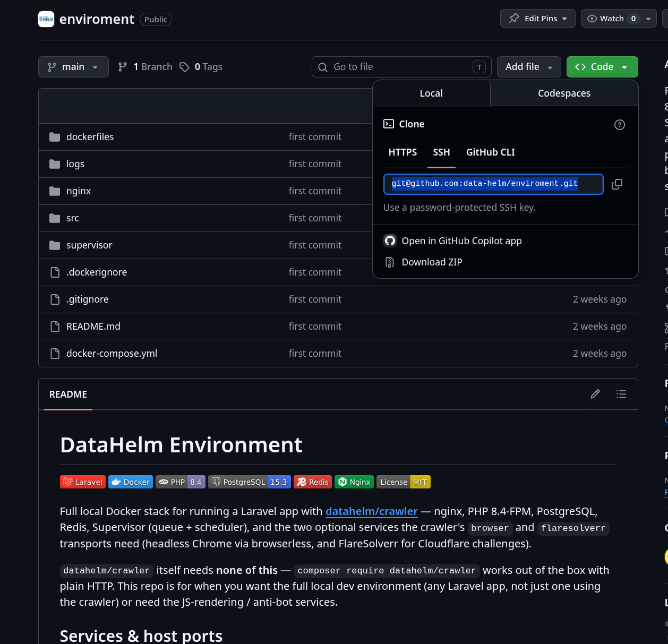Open the README.md file link
This screenshot has width=668, height=644.
[x=93, y=327]
